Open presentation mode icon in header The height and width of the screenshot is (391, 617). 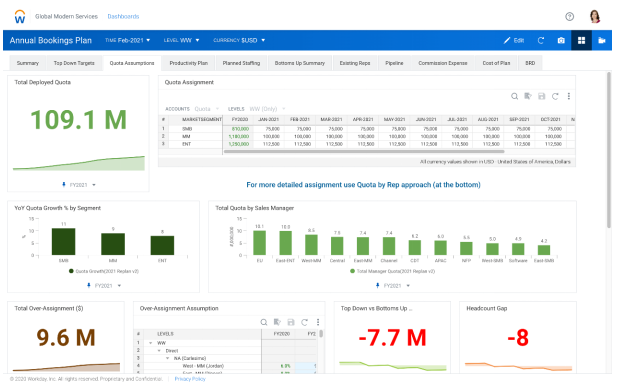point(601,41)
